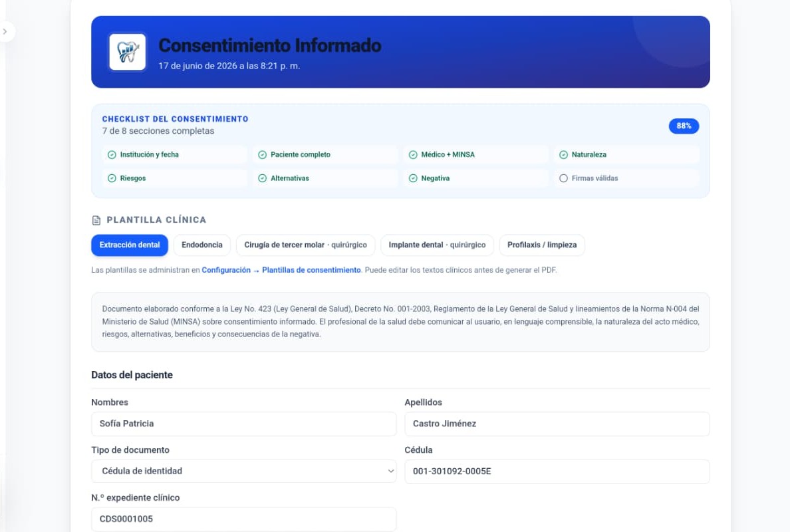Choose the Implante dental template
Screen dimensions: 790x532
437,245
